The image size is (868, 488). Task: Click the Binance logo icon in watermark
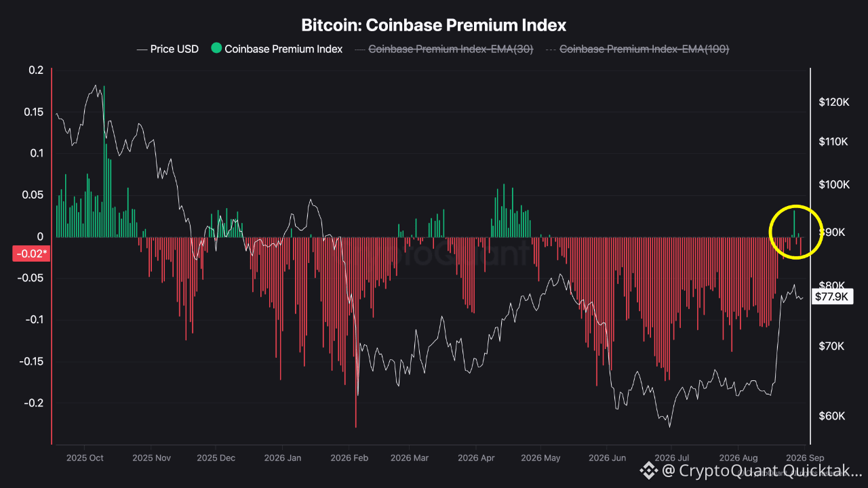click(650, 469)
